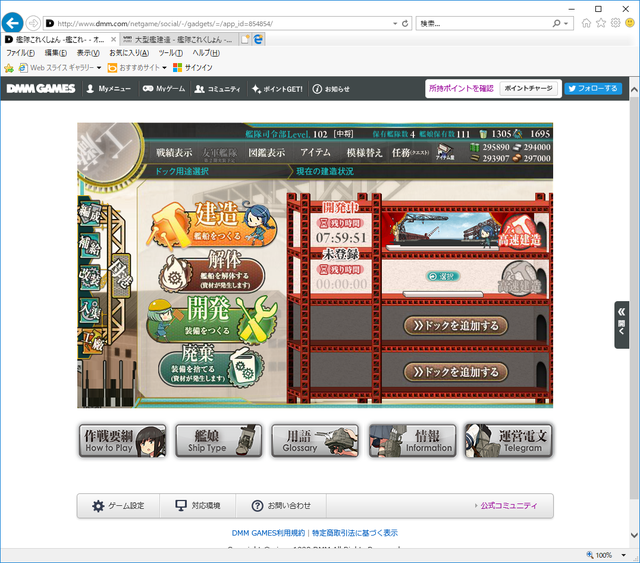This screenshot has width=640, height=563.
Task: Click the smiley feedback icon
Action: pos(630,23)
